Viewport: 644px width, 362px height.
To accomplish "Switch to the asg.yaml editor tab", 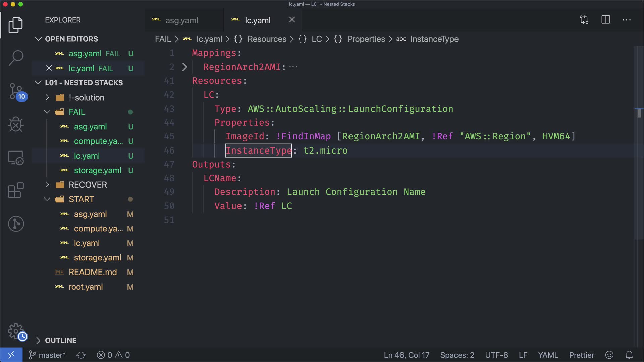I will (x=181, y=20).
